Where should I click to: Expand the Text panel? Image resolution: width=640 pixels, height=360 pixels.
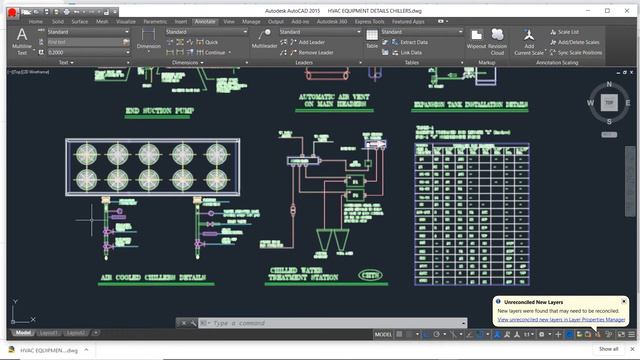click(x=66, y=63)
